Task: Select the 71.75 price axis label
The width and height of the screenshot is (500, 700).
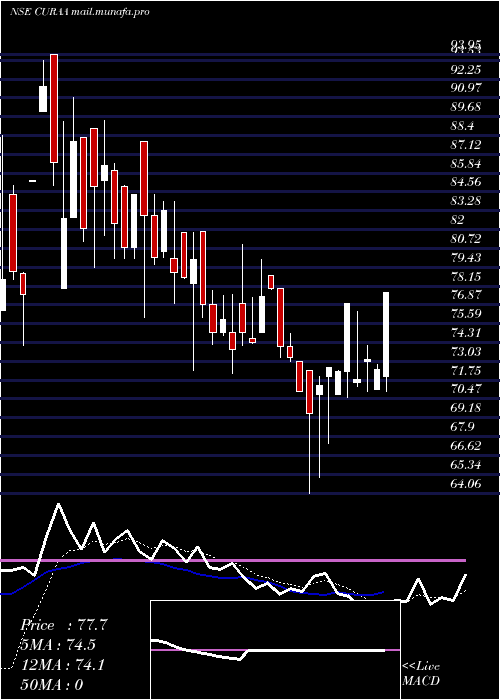Action: 466,370
